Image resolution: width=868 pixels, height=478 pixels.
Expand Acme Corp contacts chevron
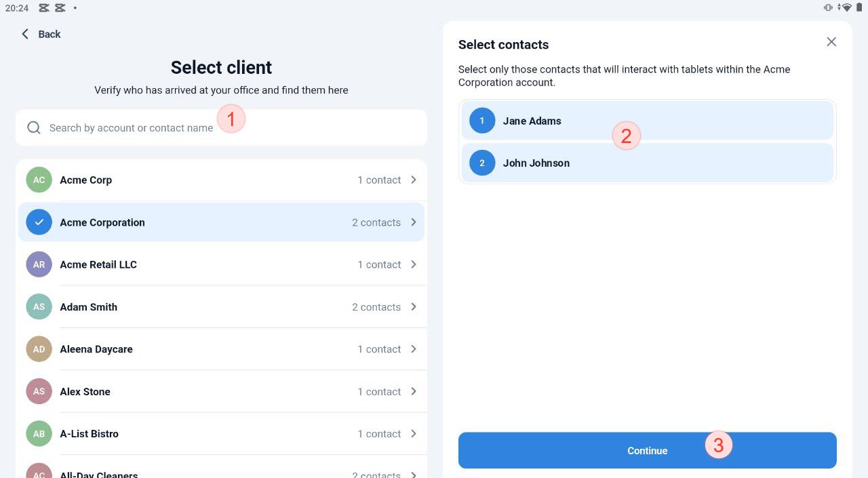(x=414, y=180)
